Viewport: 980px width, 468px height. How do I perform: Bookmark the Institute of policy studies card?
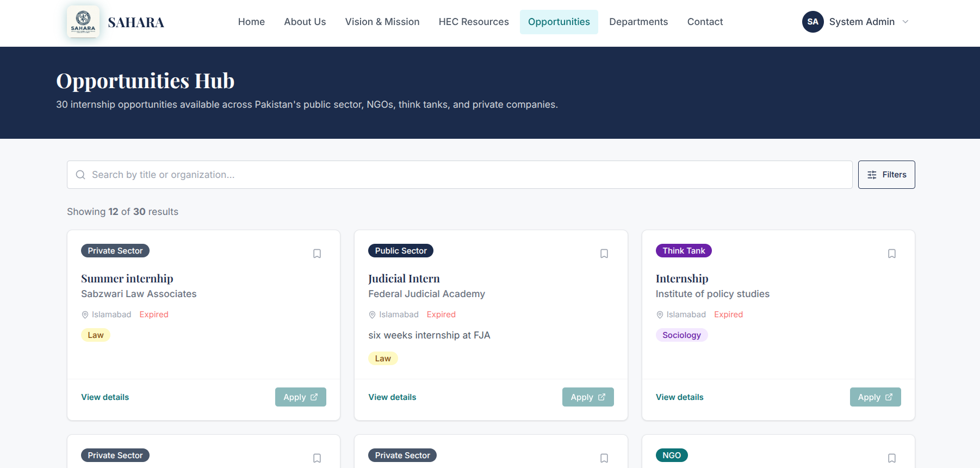click(x=892, y=254)
